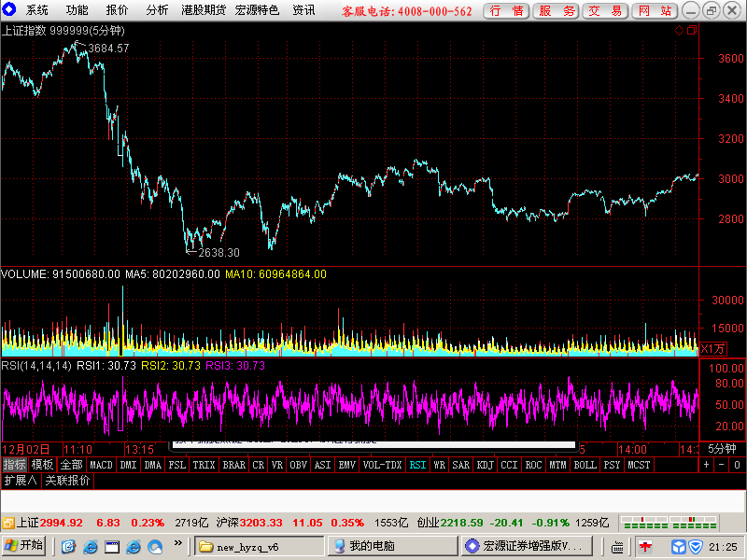Switch indicator to ASI
747x560 pixels.
click(x=322, y=465)
